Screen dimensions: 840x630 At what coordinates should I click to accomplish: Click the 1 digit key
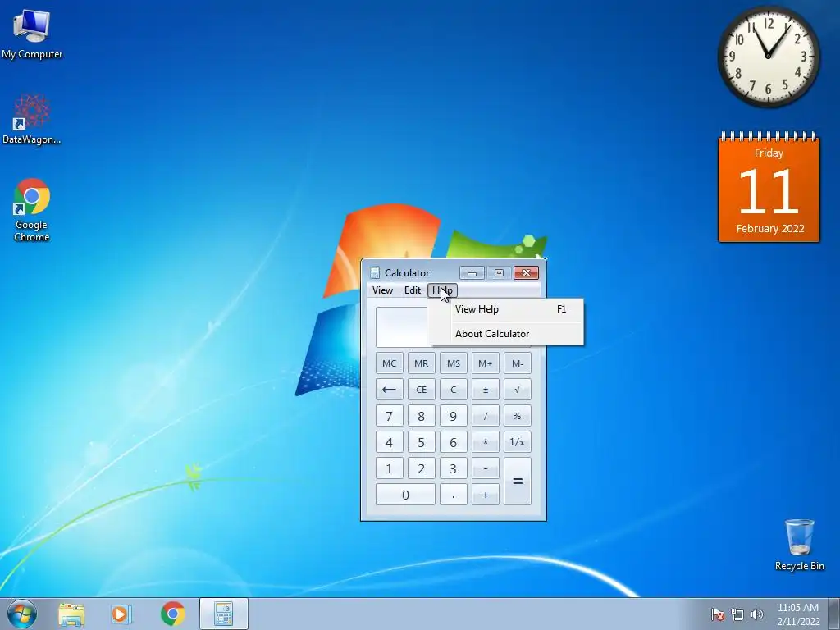pyautogui.click(x=389, y=468)
